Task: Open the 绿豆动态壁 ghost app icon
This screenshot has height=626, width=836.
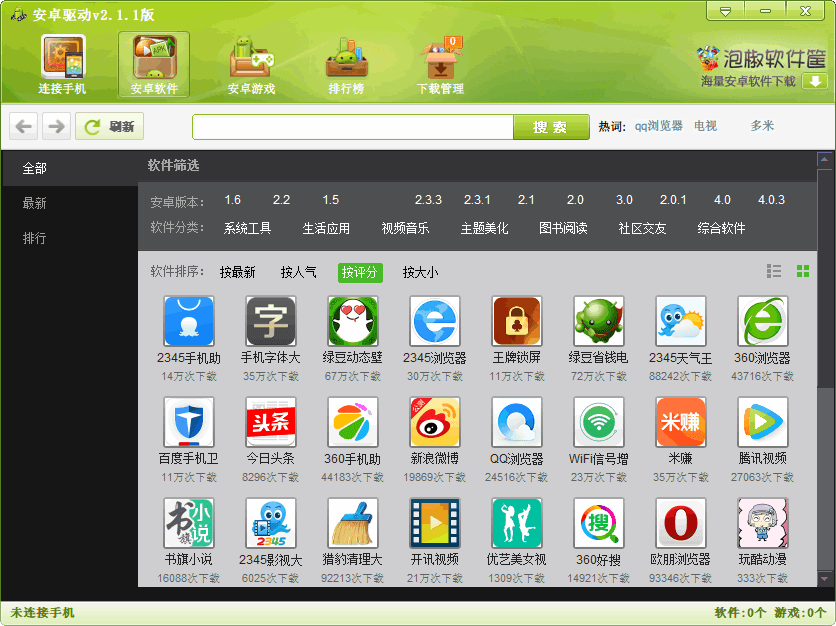Action: (x=353, y=322)
